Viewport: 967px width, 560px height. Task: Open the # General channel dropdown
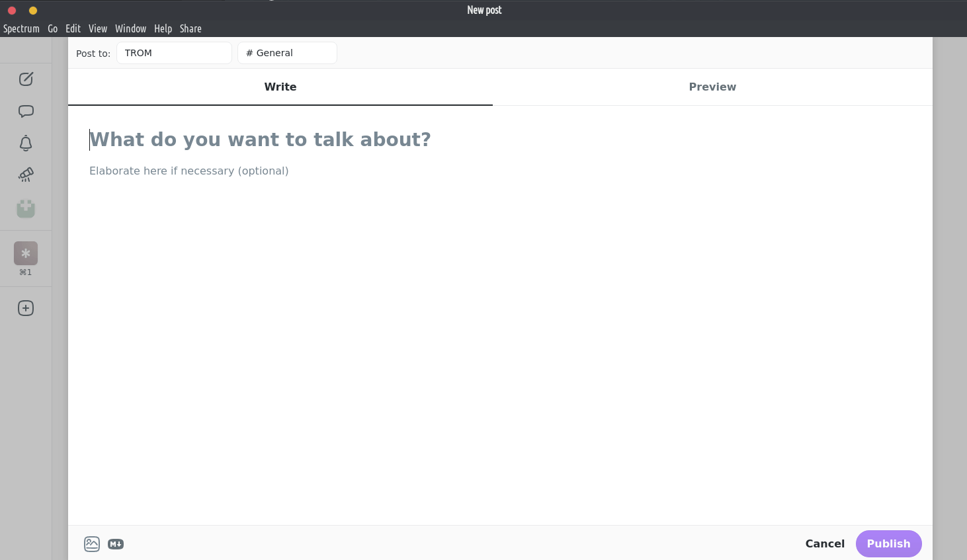pyautogui.click(x=287, y=53)
